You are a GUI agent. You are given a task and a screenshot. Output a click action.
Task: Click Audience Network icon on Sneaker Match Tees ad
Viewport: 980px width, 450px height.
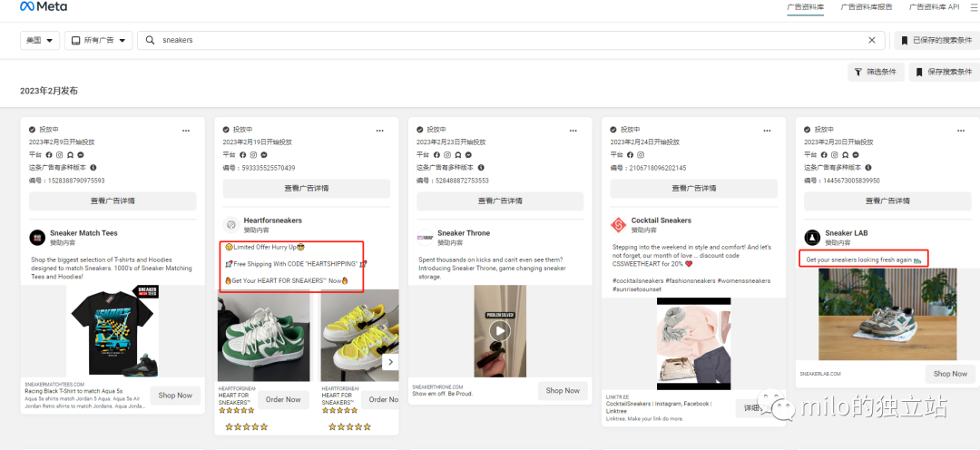tap(71, 155)
